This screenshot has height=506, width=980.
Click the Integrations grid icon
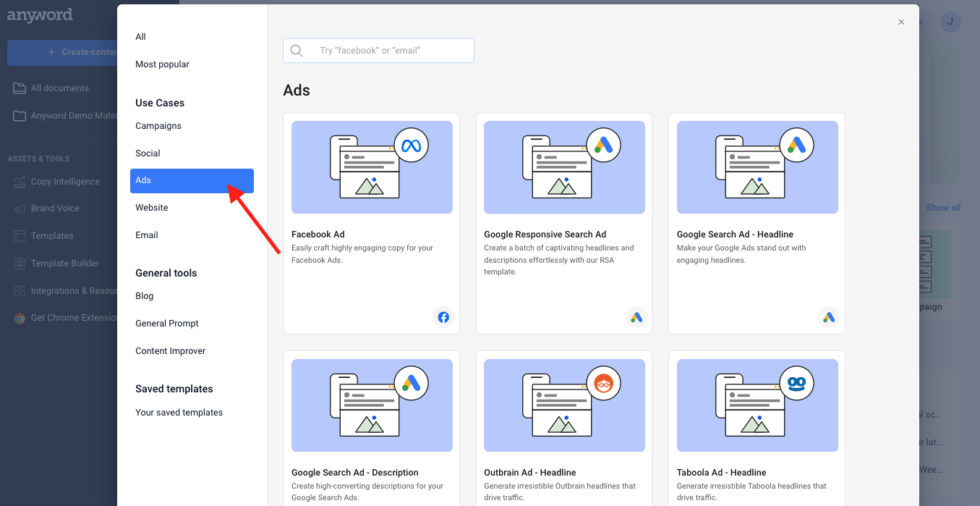pos(19,291)
